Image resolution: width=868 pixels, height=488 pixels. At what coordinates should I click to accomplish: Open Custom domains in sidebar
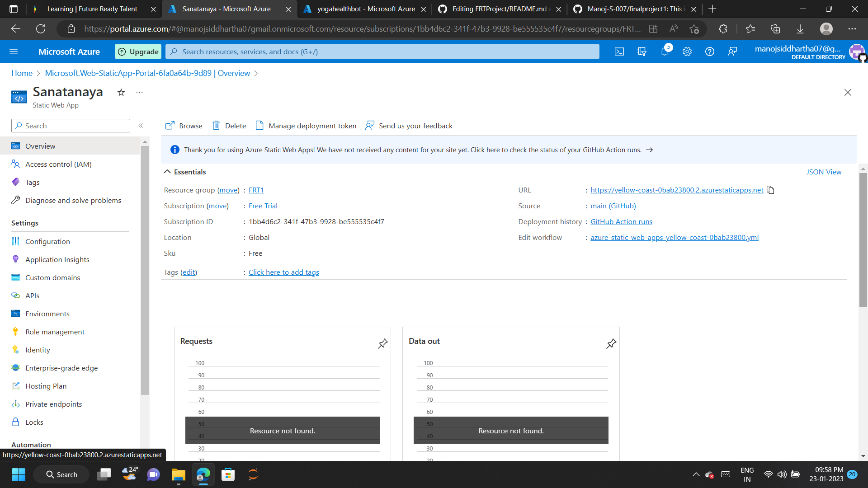[x=52, y=277]
